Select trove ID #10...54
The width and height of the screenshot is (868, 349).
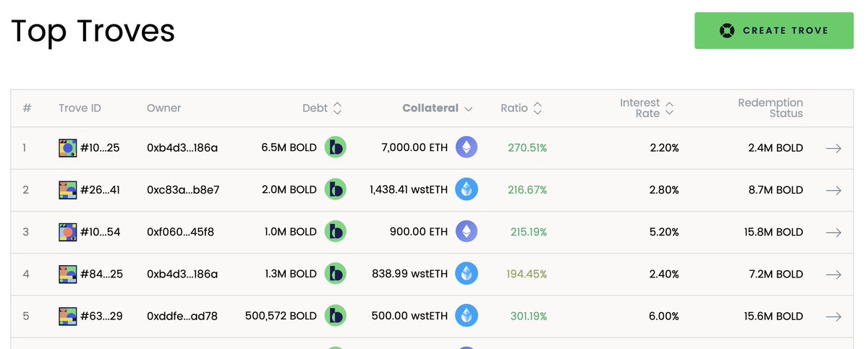click(100, 232)
